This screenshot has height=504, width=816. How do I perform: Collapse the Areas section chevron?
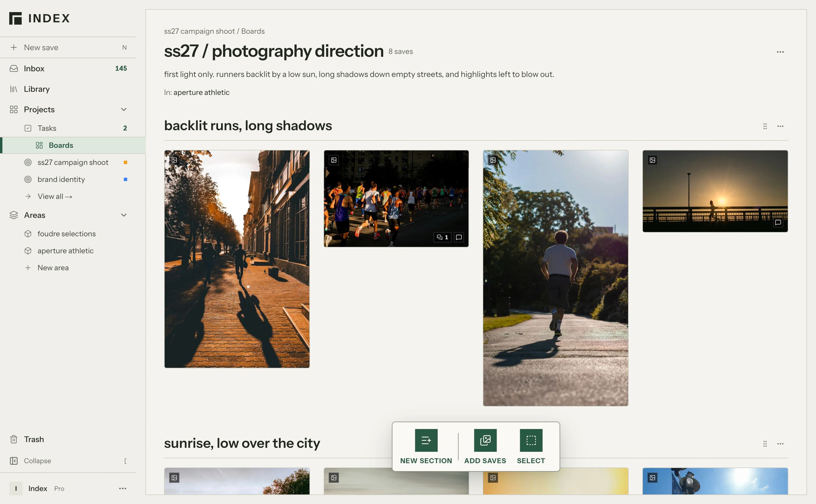click(124, 215)
